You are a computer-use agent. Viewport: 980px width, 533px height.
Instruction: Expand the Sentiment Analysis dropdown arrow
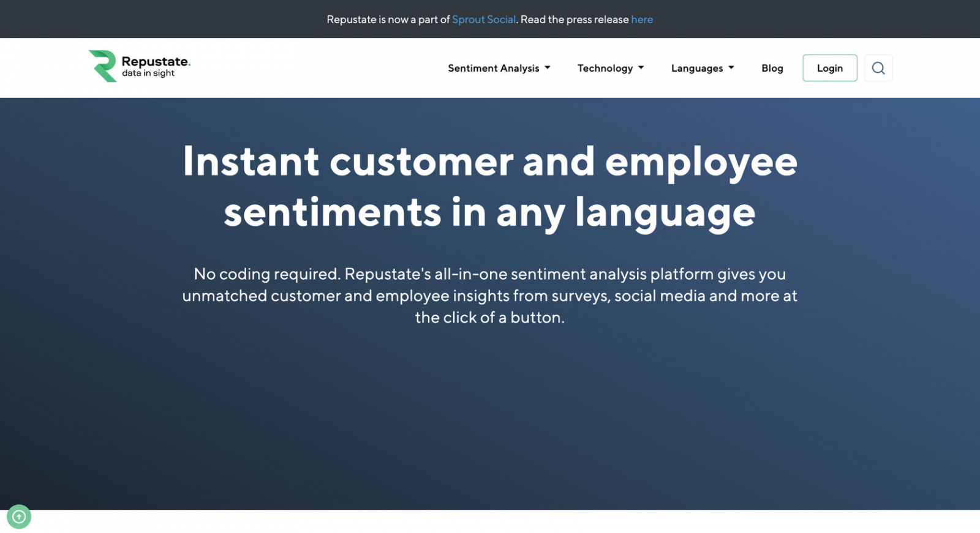pos(548,68)
